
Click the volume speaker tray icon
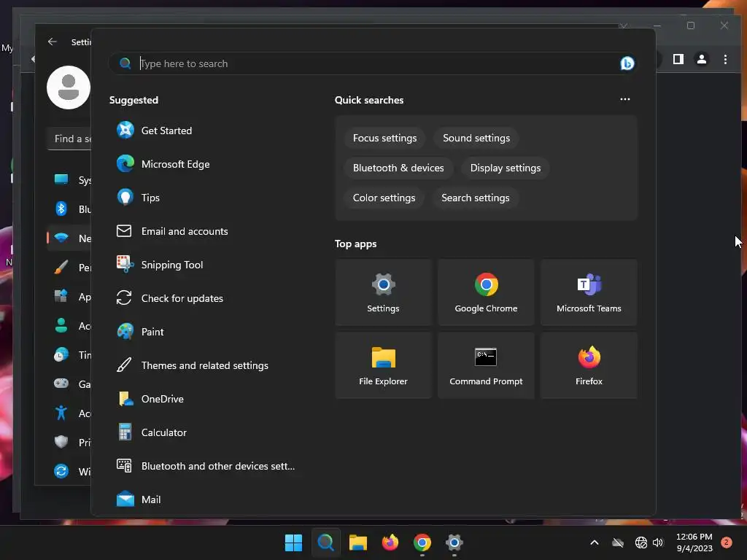click(659, 542)
